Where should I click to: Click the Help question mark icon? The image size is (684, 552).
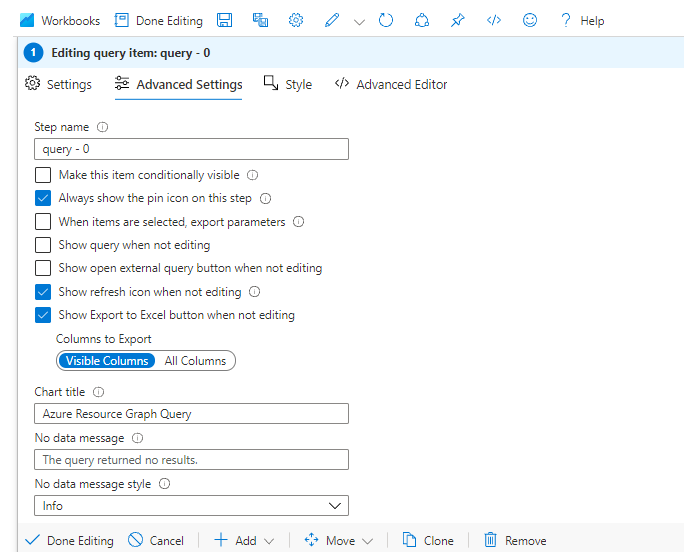566,20
